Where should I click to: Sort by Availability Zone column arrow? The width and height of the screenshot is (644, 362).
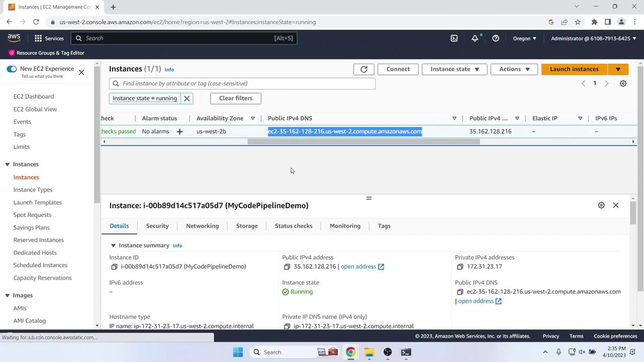[x=253, y=119]
